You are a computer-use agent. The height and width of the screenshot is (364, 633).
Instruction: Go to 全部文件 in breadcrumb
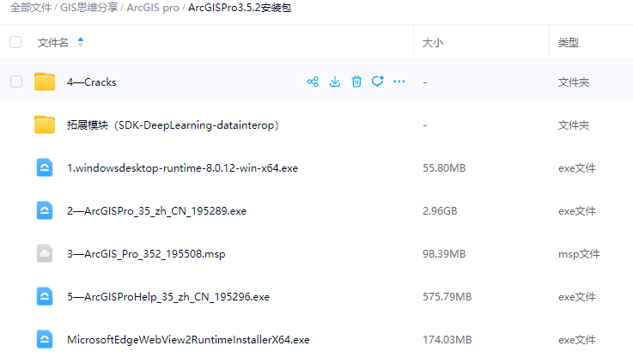[x=31, y=8]
